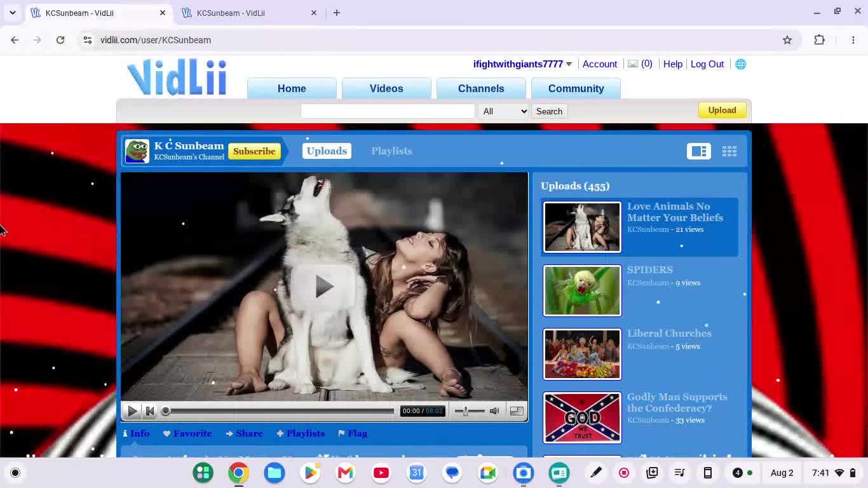
Task: Switch to the grid view layout icon
Action: pyautogui.click(x=729, y=151)
